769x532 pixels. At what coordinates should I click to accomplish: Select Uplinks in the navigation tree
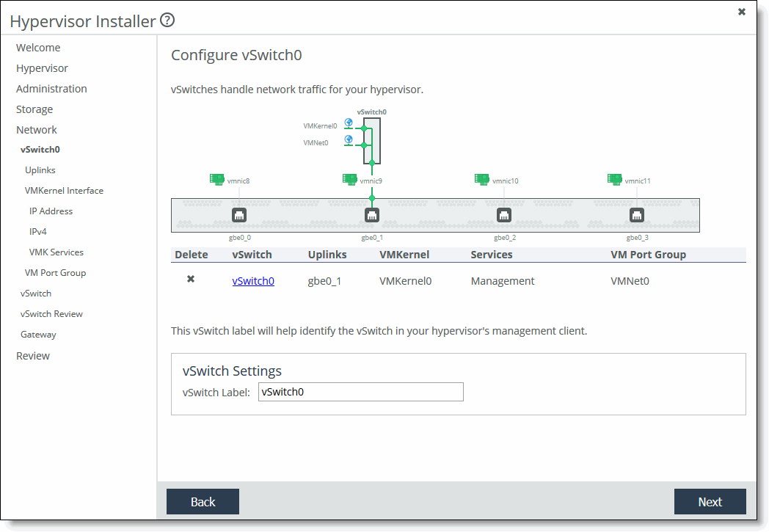pyautogui.click(x=40, y=170)
